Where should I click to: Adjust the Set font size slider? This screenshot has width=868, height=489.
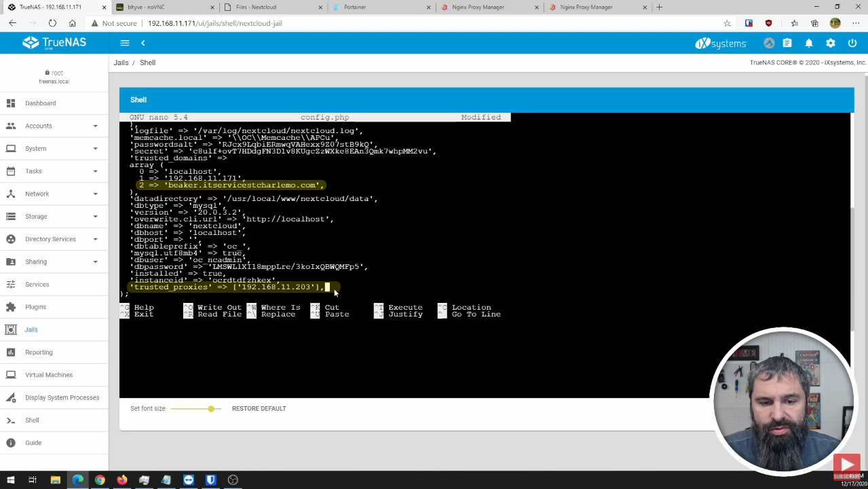click(x=195, y=409)
